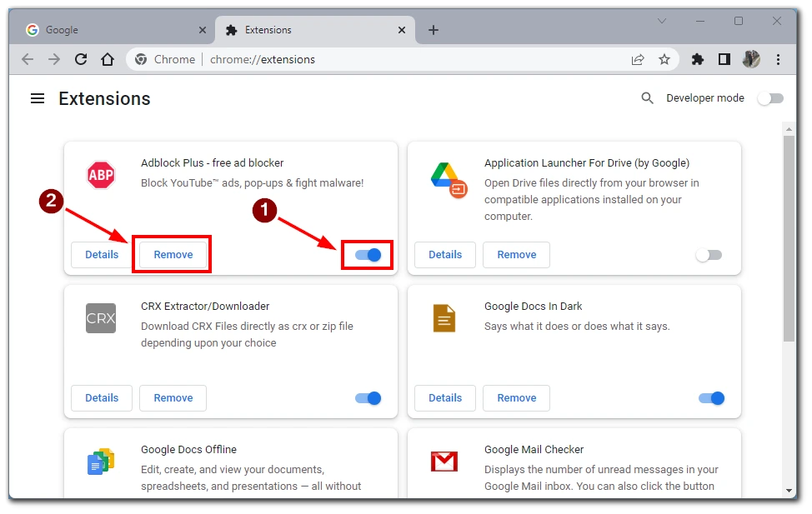Reload the page with refresh icon

(x=81, y=59)
